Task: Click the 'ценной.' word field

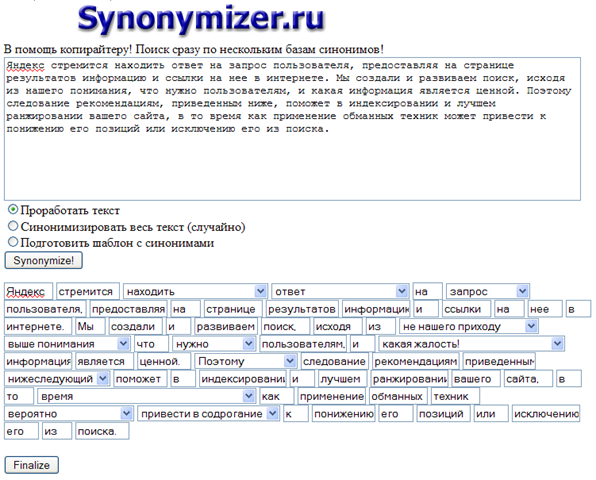Action: click(164, 361)
